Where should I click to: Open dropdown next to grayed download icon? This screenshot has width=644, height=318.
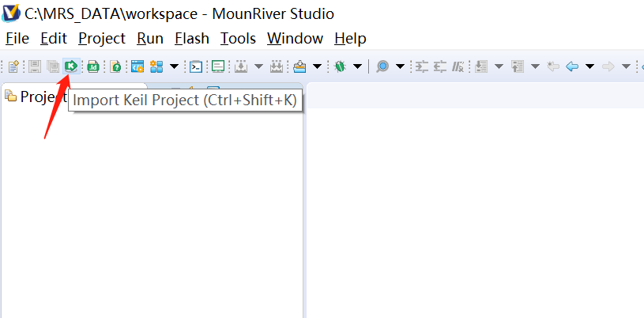coord(258,66)
